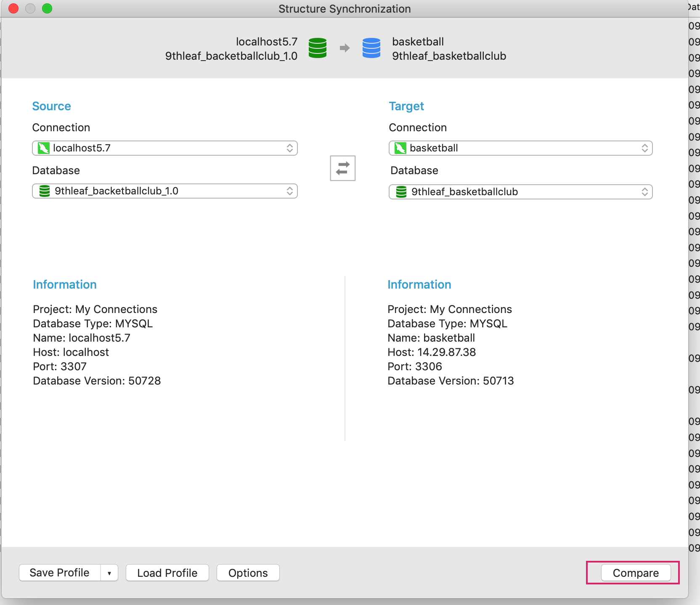The width and height of the screenshot is (700, 605).
Task: Click the MySQL icon in the localhost5.7 connection field
Action: pyautogui.click(x=43, y=148)
